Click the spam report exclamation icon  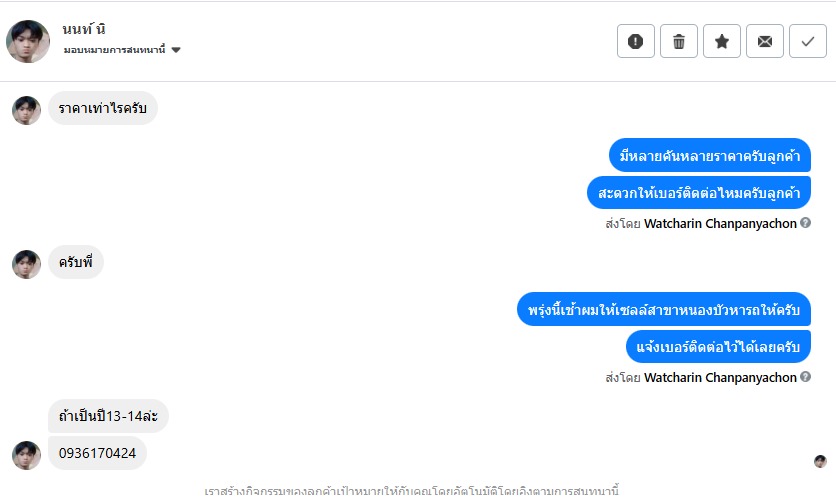[x=636, y=41]
